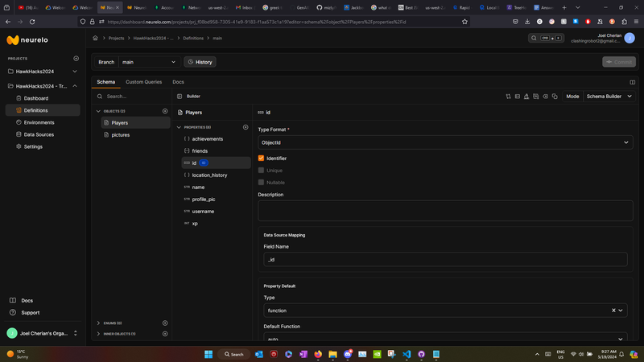
Task: Uncheck the Identifier checkbox
Action: click(x=261, y=158)
